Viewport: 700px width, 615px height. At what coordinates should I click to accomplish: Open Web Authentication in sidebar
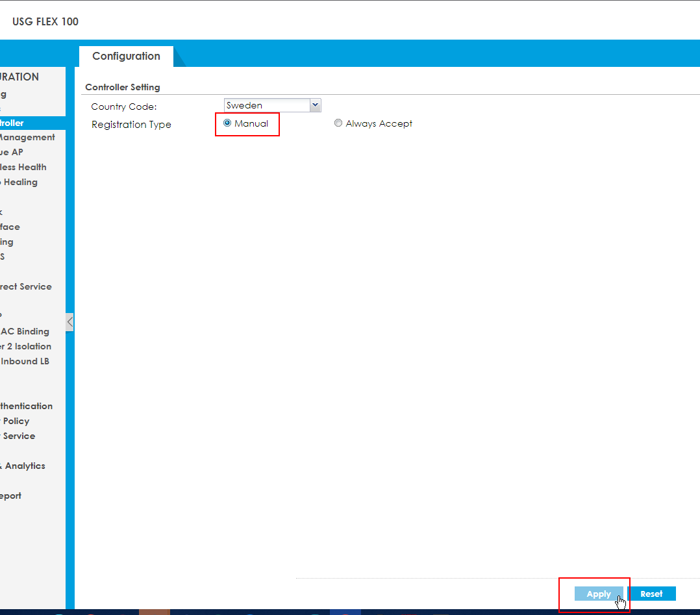click(27, 406)
